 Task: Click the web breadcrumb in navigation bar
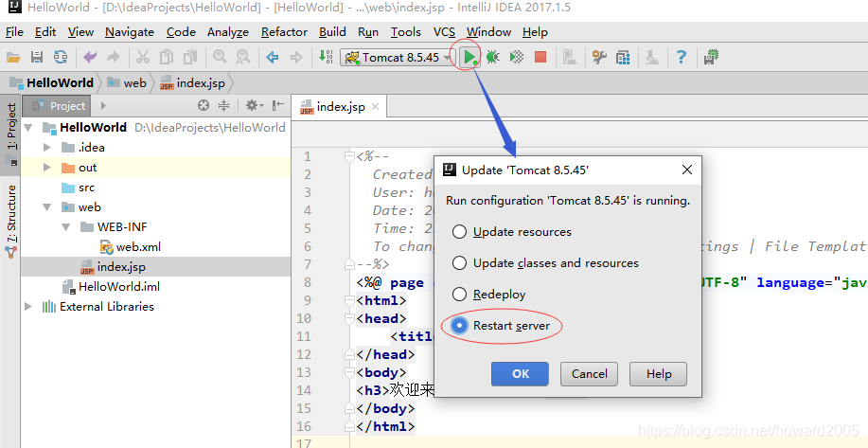pos(128,83)
